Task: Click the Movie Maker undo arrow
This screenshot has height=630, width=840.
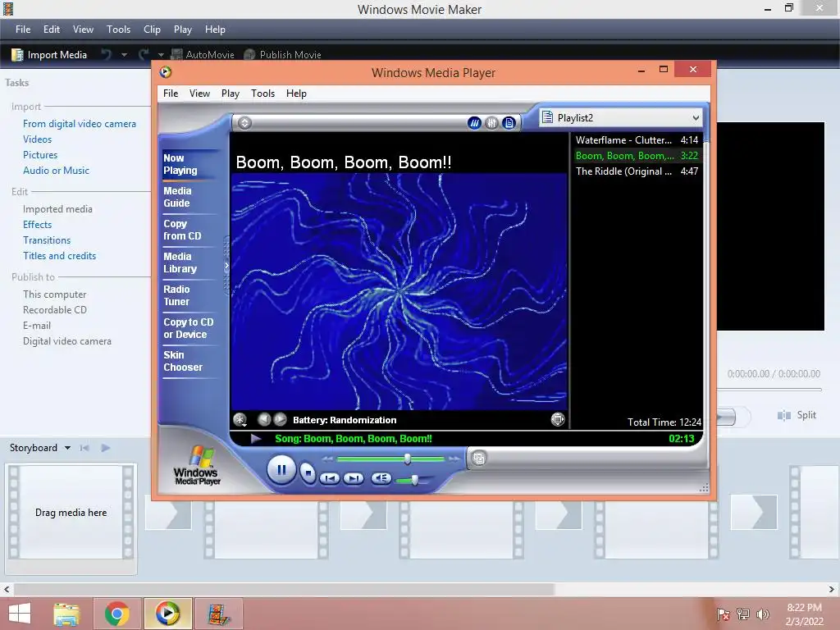Action: click(106, 55)
